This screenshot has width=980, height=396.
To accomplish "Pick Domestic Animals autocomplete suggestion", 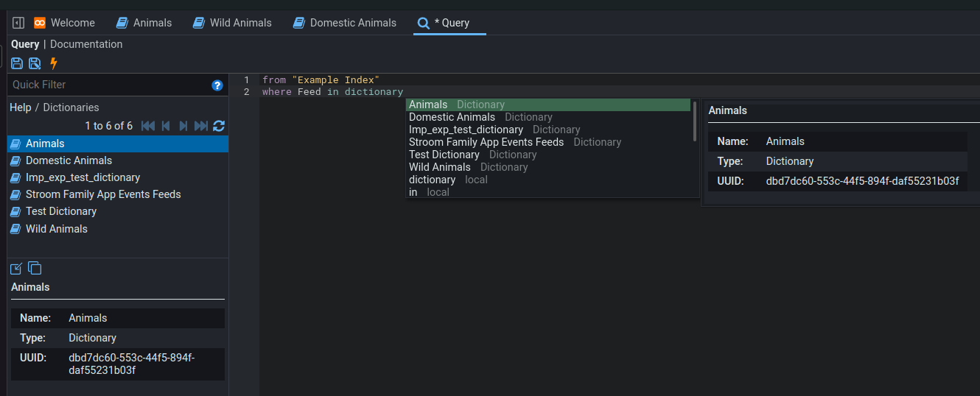I will [452, 117].
